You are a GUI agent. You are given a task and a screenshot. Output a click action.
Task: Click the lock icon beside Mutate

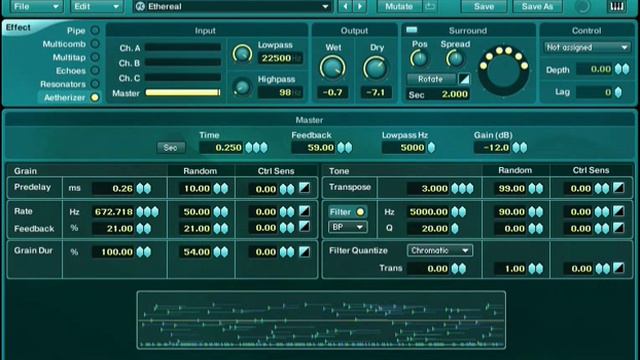[x=430, y=7]
